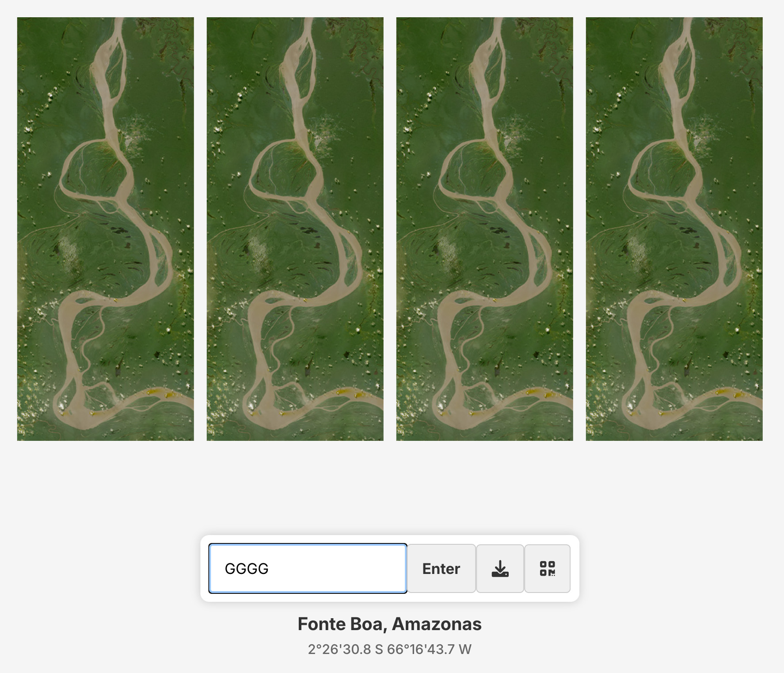Select the bold Fonte Boa heading
This screenshot has width=784, height=673.
click(389, 624)
